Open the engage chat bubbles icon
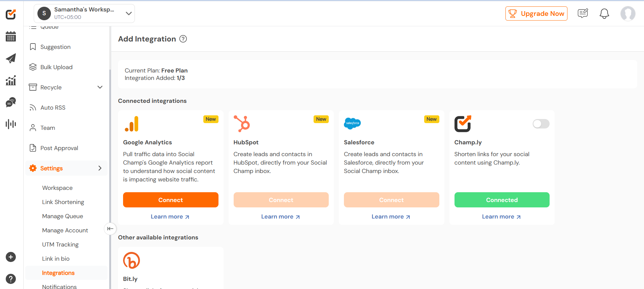 [x=11, y=102]
